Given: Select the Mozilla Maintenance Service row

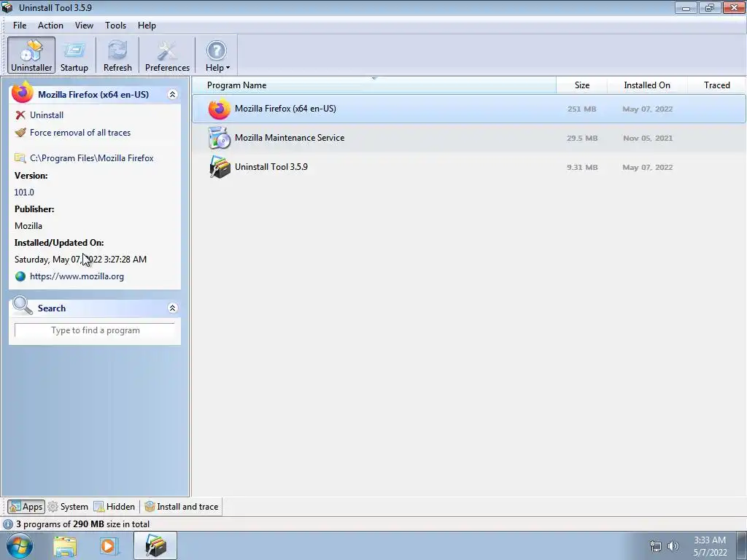Looking at the screenshot, I should (x=469, y=138).
